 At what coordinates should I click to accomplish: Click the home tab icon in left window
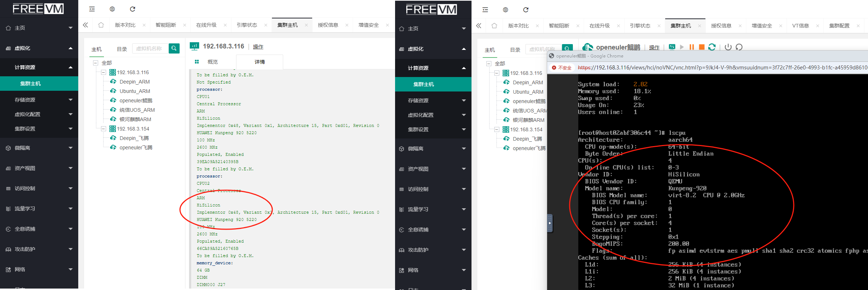101,25
